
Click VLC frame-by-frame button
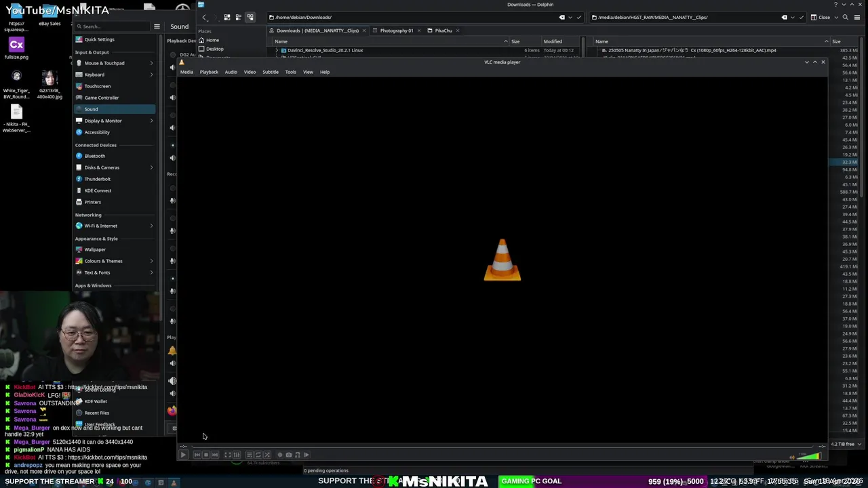[x=307, y=455]
